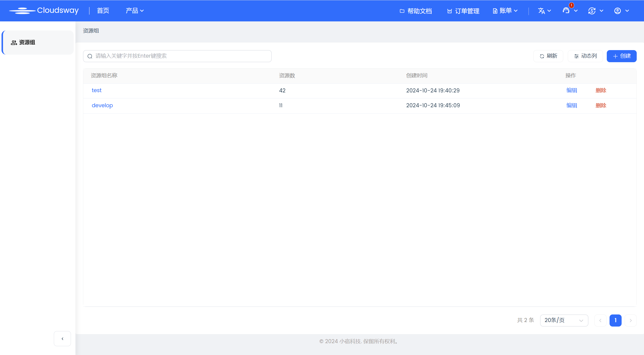Go to 首页 in top navigation
This screenshot has height=355, width=644.
pyautogui.click(x=103, y=11)
